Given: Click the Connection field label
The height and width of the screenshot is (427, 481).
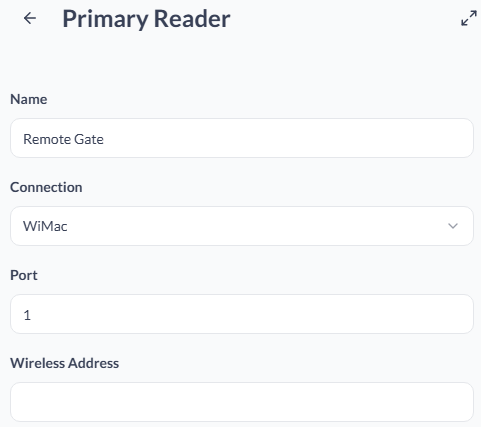Looking at the screenshot, I should click(46, 187).
